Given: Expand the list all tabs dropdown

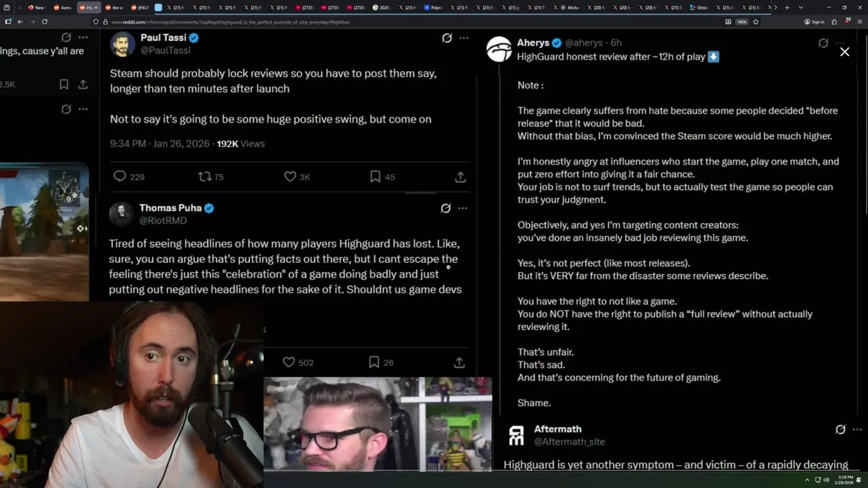Looking at the screenshot, I should pyautogui.click(x=801, y=7).
